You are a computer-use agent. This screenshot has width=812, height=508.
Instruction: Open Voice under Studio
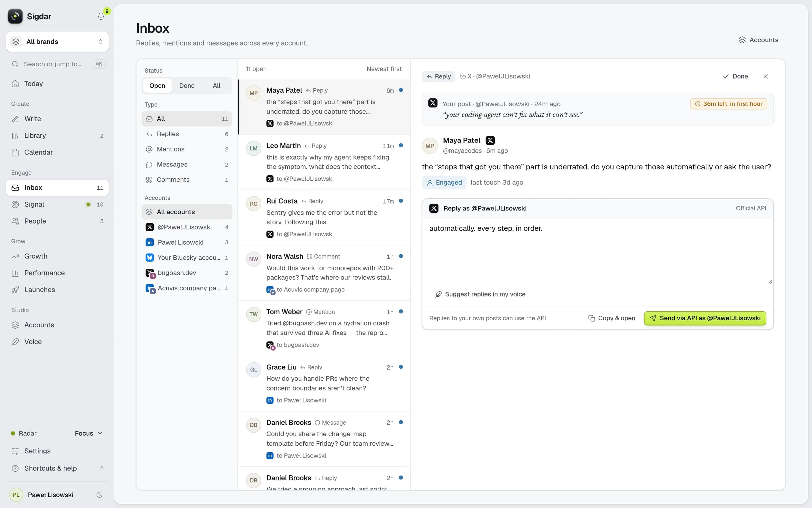pyautogui.click(x=58, y=342)
